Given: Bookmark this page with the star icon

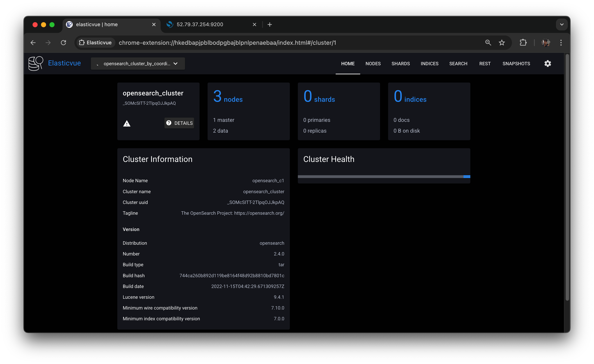Looking at the screenshot, I should (x=502, y=43).
